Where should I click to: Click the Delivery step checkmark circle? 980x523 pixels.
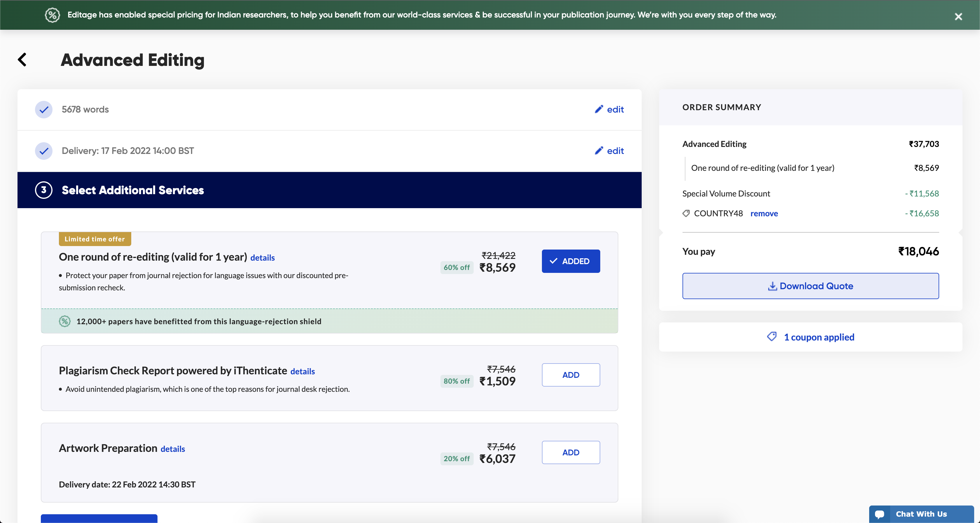tap(44, 151)
